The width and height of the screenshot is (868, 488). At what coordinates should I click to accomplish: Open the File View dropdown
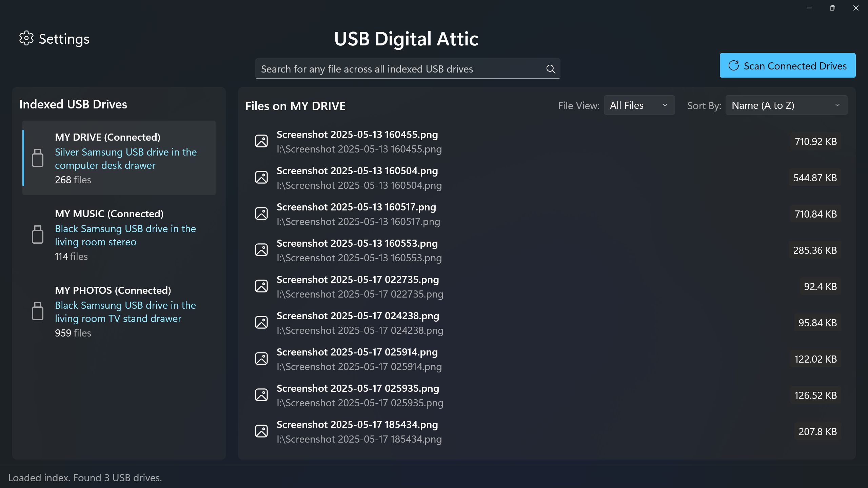639,105
